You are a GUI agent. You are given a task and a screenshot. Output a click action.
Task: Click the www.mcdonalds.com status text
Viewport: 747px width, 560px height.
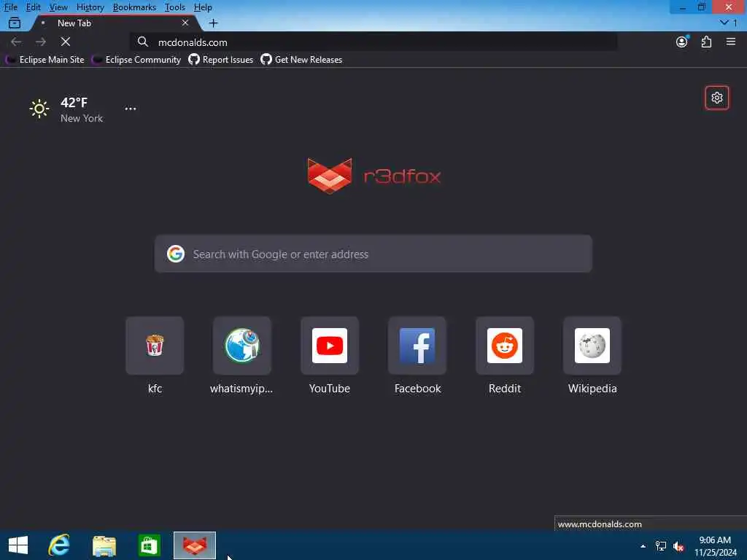click(600, 524)
